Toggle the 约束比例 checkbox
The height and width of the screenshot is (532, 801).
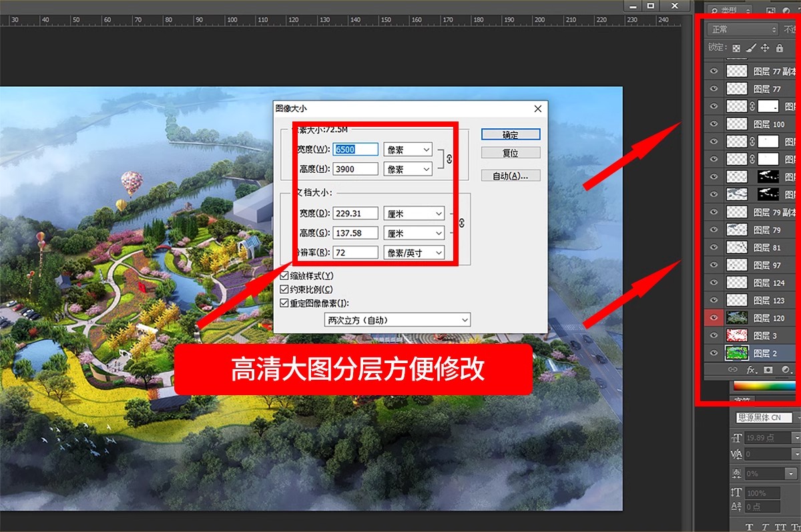coord(284,288)
